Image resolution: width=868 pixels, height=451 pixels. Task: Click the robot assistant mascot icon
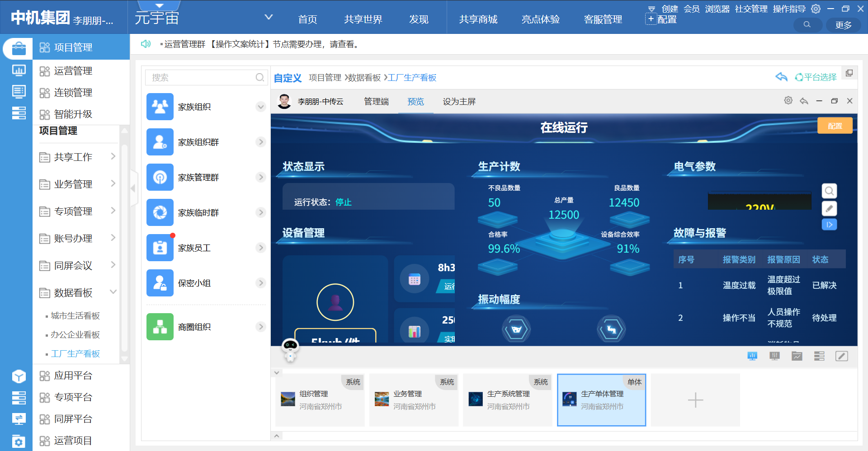pyautogui.click(x=290, y=349)
